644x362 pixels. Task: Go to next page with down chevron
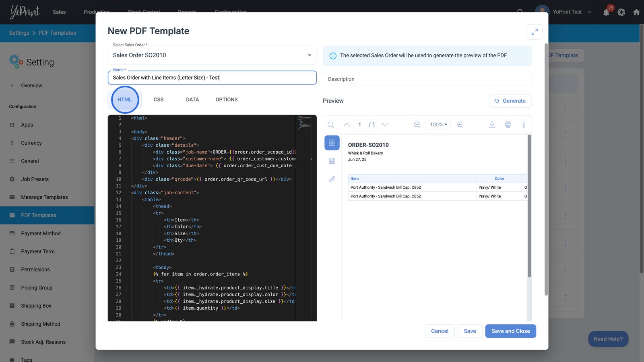pyautogui.click(x=385, y=125)
